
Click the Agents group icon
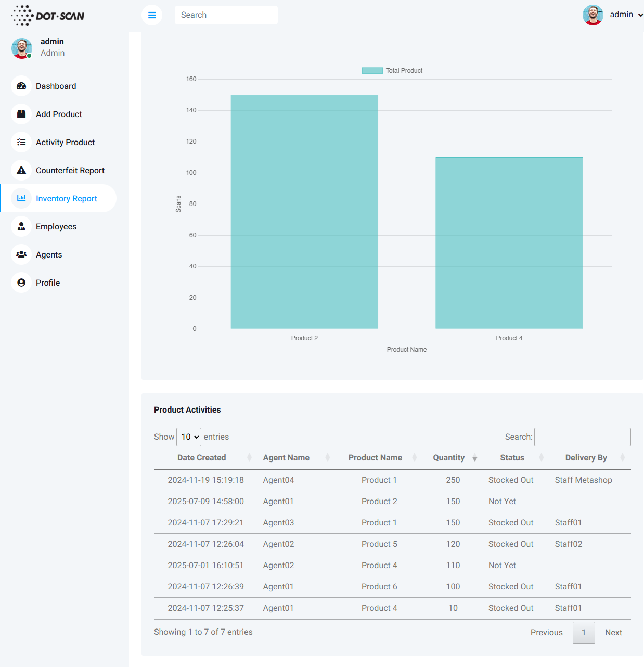(x=21, y=255)
